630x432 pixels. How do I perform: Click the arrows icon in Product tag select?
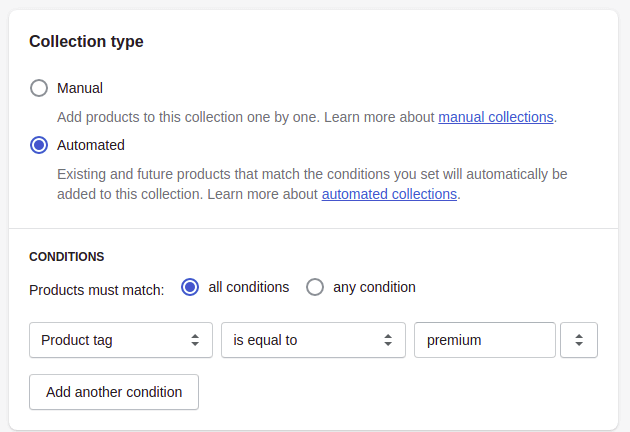(x=195, y=340)
